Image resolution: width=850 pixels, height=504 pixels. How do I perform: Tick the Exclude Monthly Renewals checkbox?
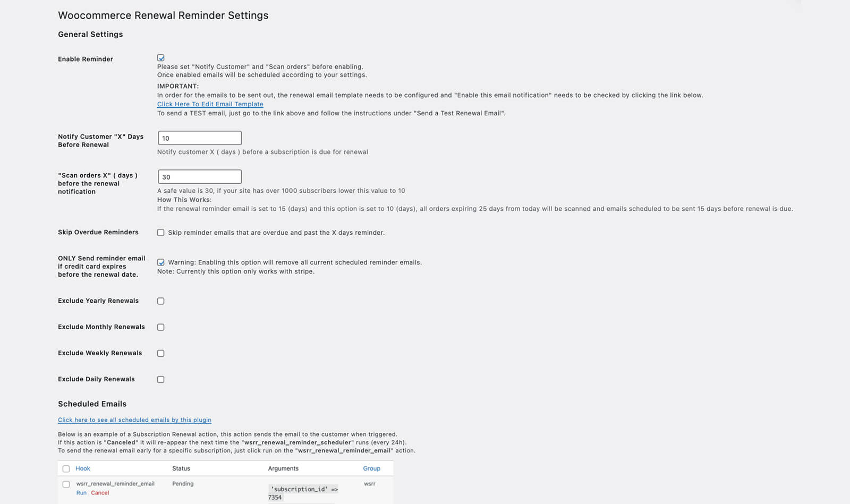[161, 327]
